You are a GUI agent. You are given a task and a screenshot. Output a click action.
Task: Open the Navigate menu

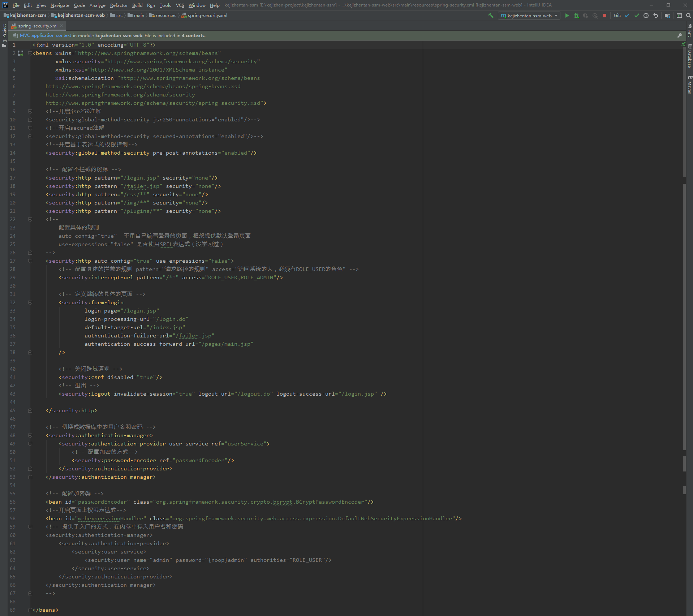(x=60, y=5)
